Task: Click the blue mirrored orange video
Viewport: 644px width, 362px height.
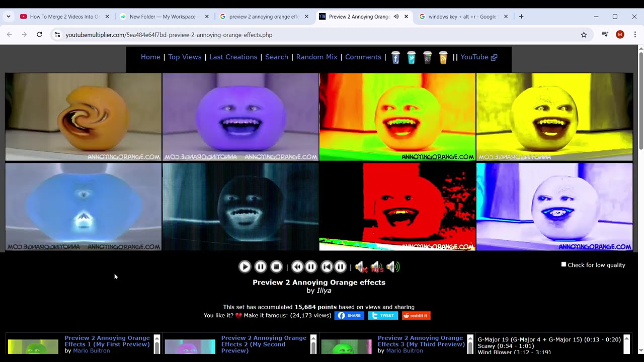Action: 84,207
